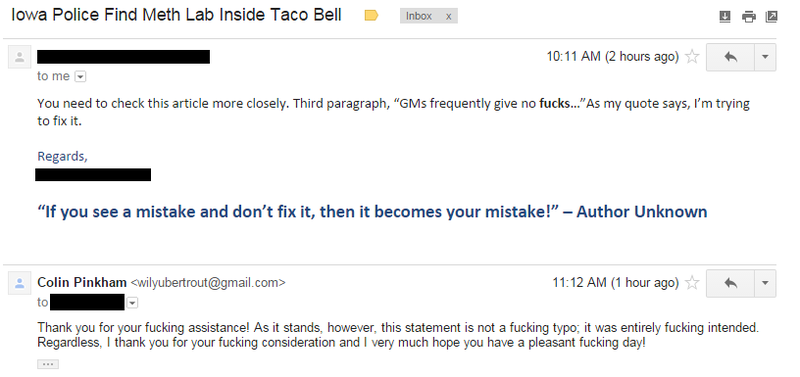Image resolution: width=800 pixels, height=377 pixels.
Task: Star the 11:12 AM message
Action: tap(692, 283)
